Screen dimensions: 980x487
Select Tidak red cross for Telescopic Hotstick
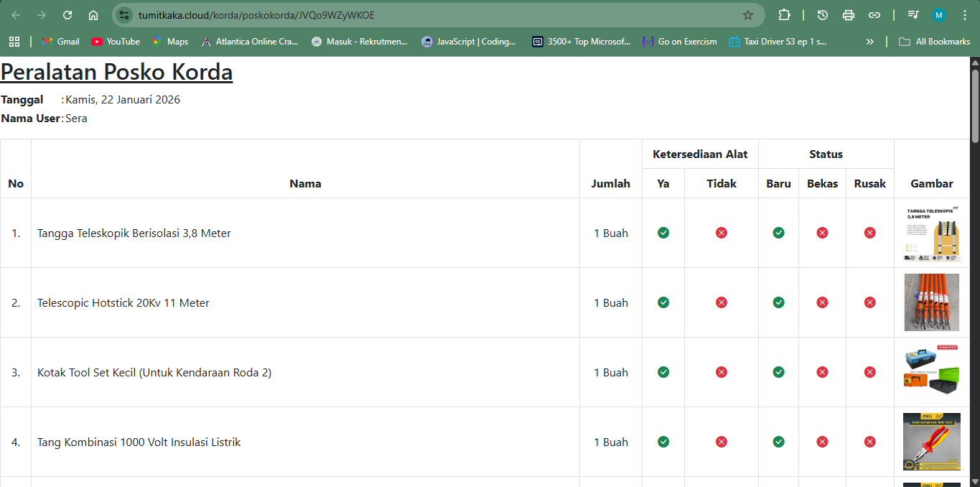pos(722,302)
